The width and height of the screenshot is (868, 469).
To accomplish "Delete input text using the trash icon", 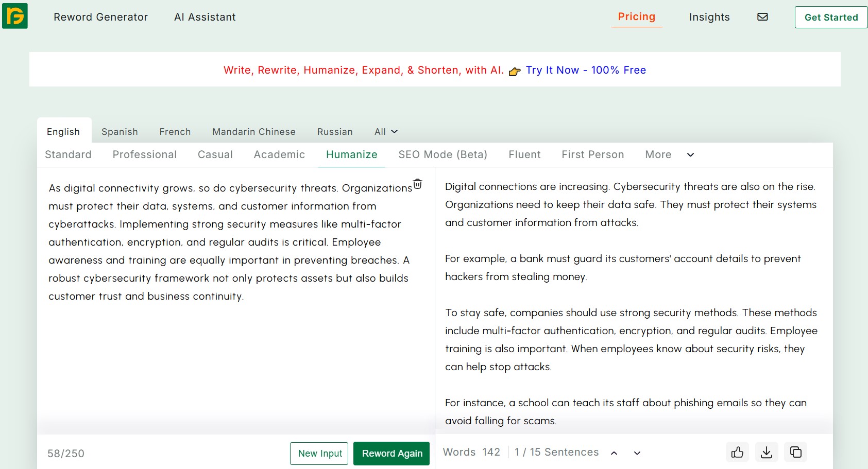I will point(417,183).
